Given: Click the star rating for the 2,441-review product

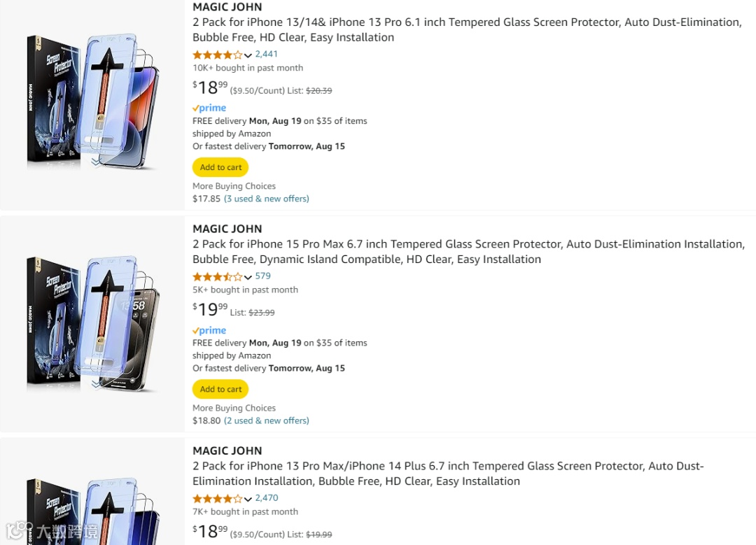Looking at the screenshot, I should [x=218, y=55].
